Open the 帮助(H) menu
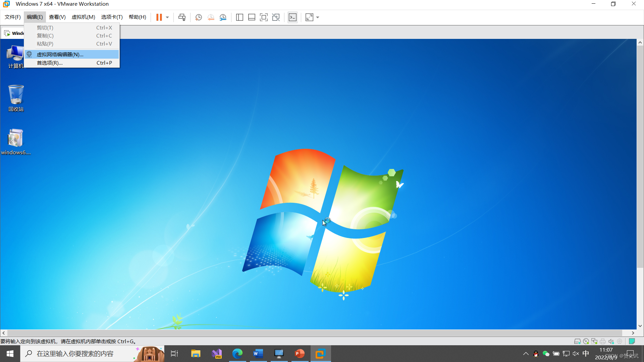The image size is (644, 362). point(138,17)
